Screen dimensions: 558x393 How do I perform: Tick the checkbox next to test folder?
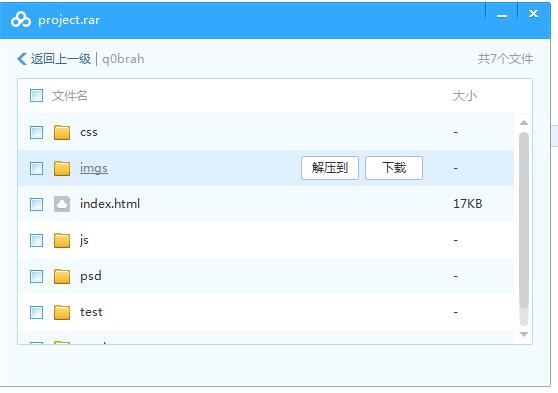[x=36, y=313]
